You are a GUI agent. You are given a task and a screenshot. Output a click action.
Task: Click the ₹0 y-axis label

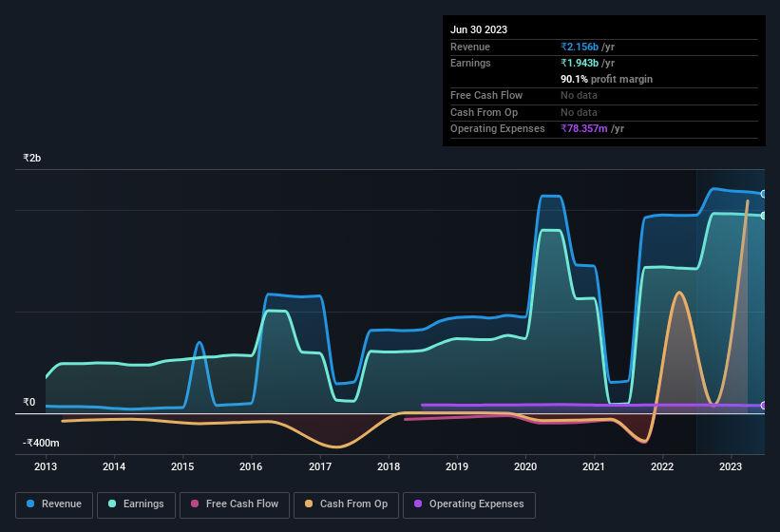[29, 402]
